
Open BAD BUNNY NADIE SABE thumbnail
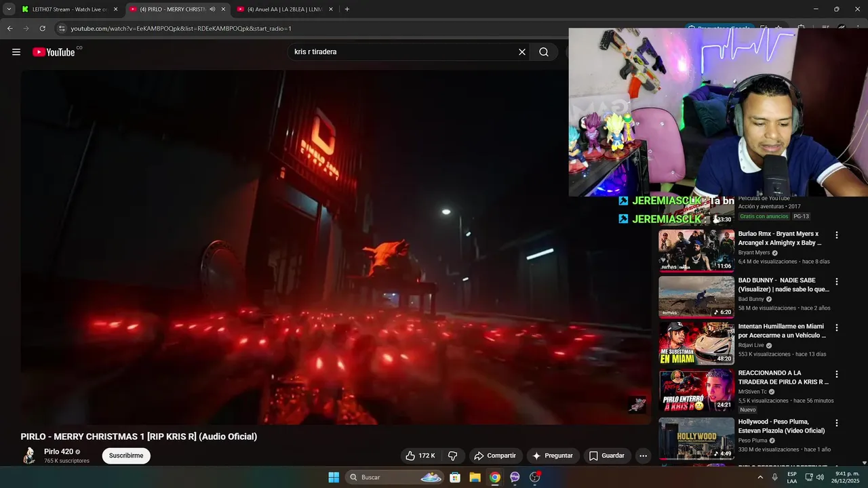[696, 296]
